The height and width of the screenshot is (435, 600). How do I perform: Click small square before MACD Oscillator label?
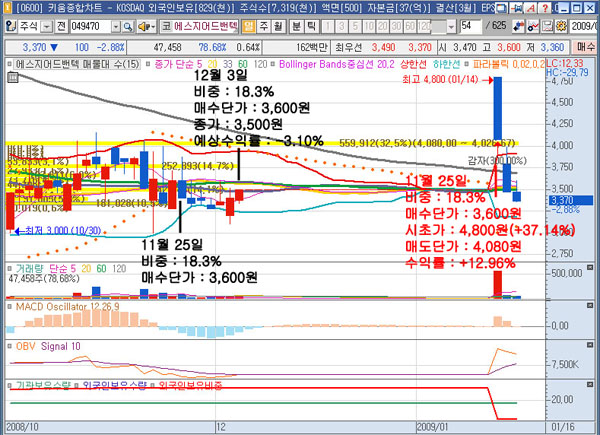click(10, 306)
